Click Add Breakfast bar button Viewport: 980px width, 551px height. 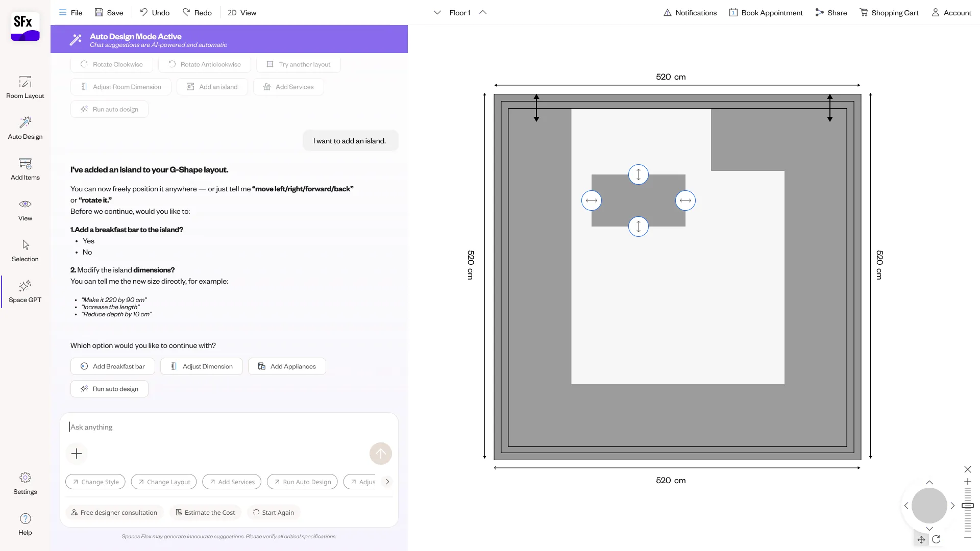pos(112,366)
